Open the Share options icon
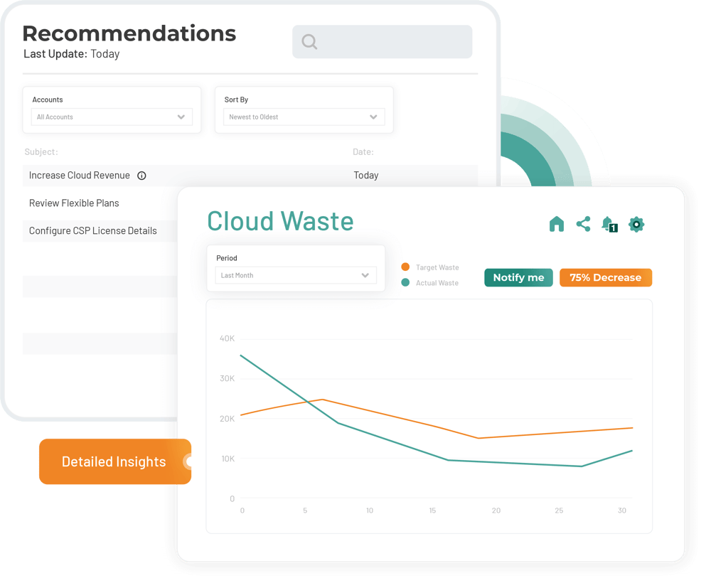This screenshot has height=588, width=711. pyautogui.click(x=584, y=224)
